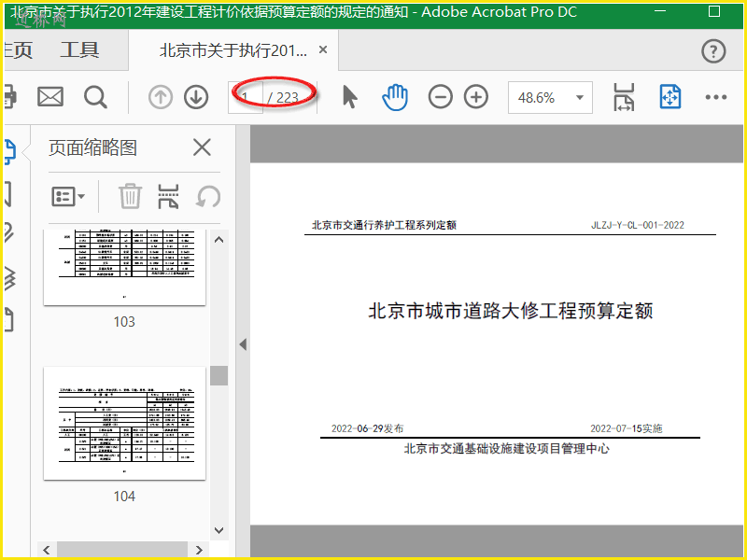This screenshot has width=747, height=560.
Task: Open the Bookmarks sidebar icon
Action: [x=8, y=194]
